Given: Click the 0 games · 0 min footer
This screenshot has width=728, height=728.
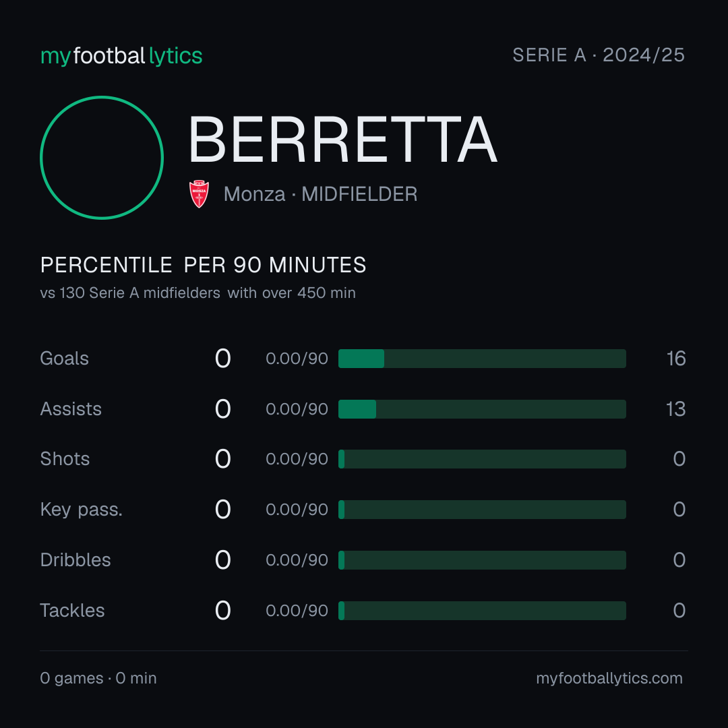Looking at the screenshot, I should point(98,678).
